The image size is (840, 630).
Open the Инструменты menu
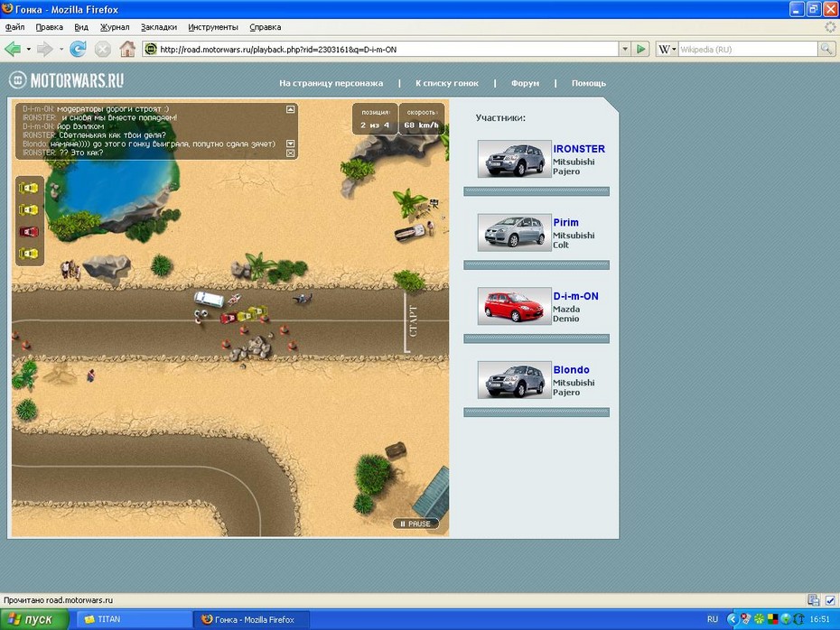[212, 27]
